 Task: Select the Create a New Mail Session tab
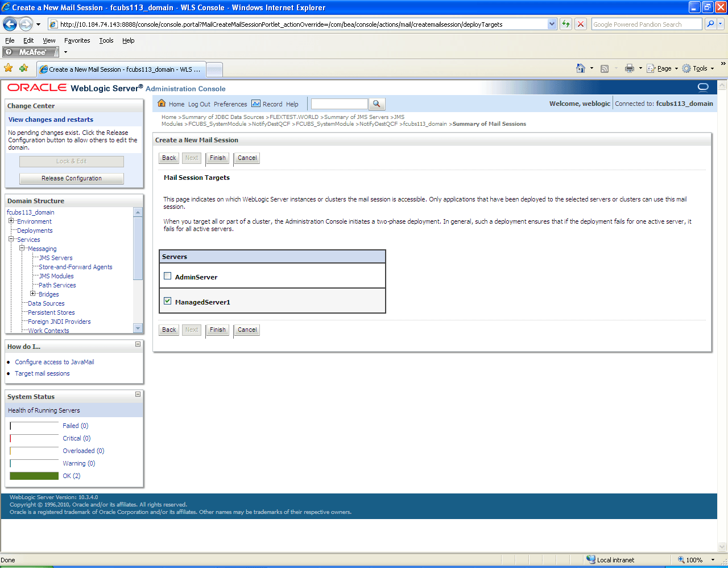tap(121, 69)
